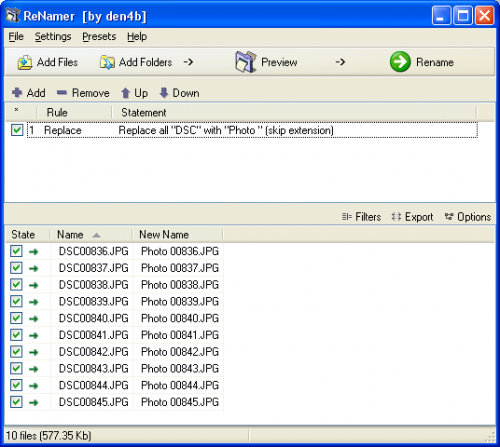500x447 pixels.
Task: Uncheck the DSC00841.JPG file checkbox
Action: (16, 335)
